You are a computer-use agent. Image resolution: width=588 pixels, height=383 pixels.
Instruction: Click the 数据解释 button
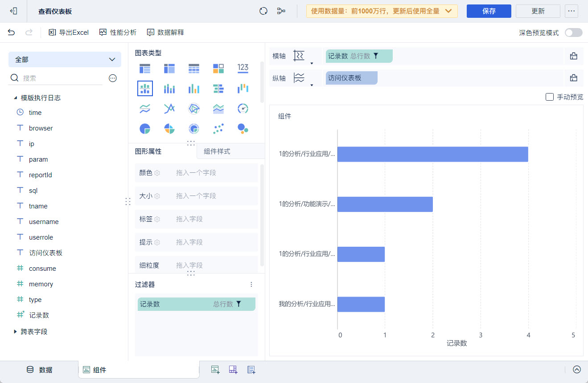coord(165,33)
